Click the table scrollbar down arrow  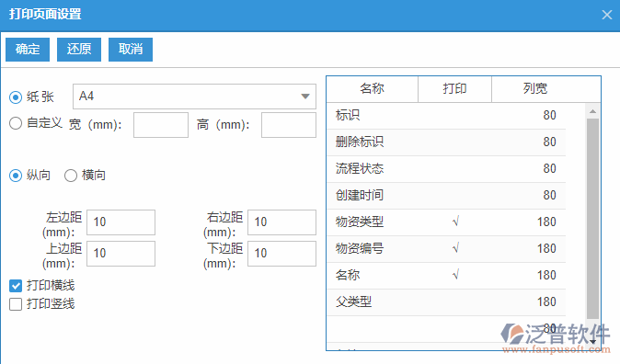(592, 341)
